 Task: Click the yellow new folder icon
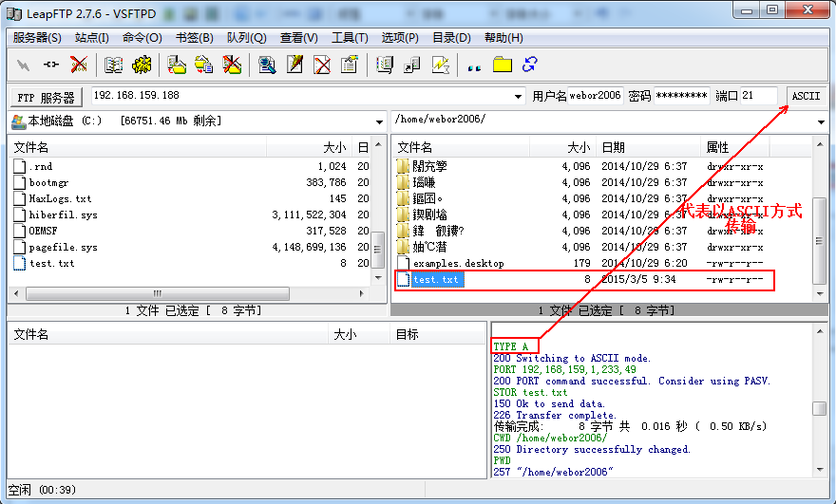click(x=503, y=65)
